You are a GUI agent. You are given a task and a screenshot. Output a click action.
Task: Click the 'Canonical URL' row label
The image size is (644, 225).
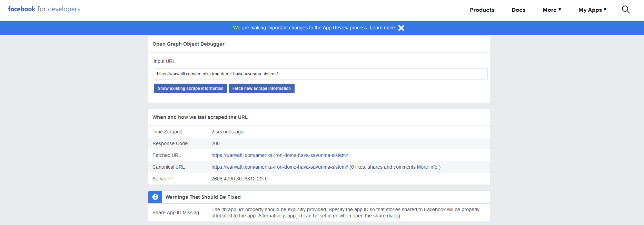(x=169, y=167)
